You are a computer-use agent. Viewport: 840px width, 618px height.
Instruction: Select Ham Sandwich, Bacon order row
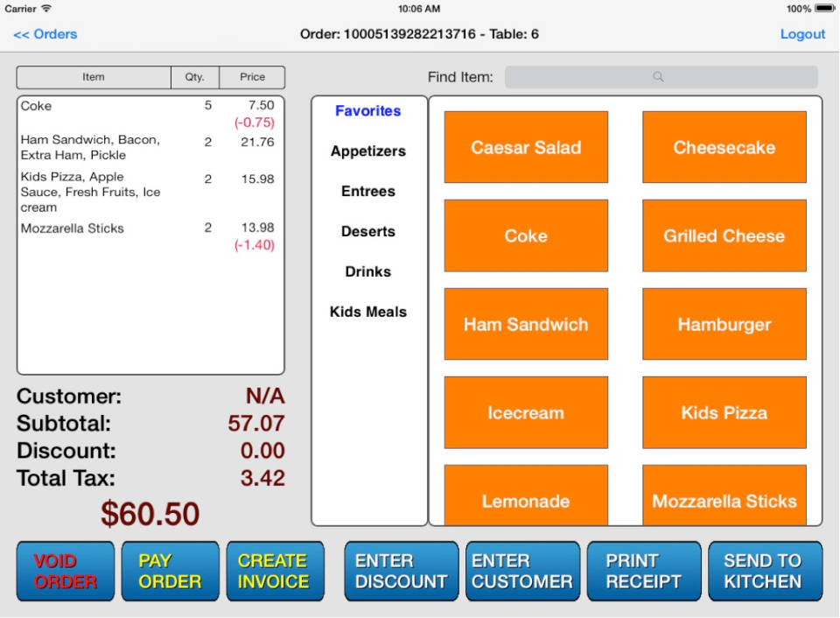150,147
